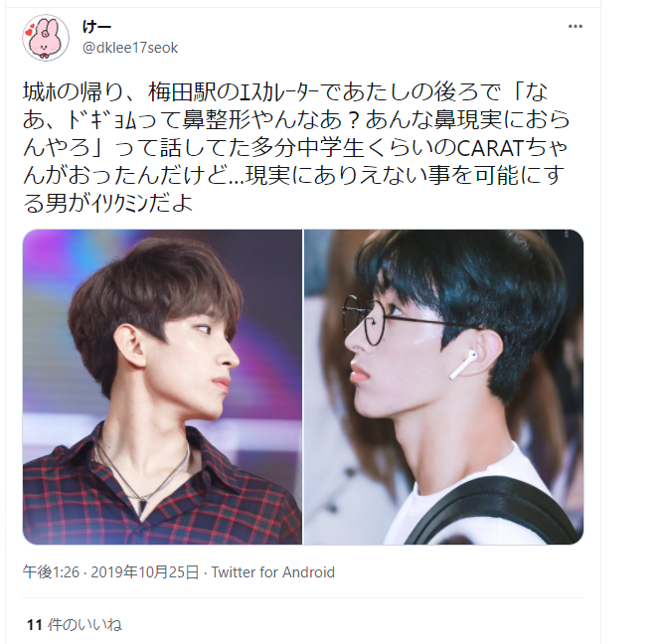
Task: Click the display name けー
Action: click(96, 27)
